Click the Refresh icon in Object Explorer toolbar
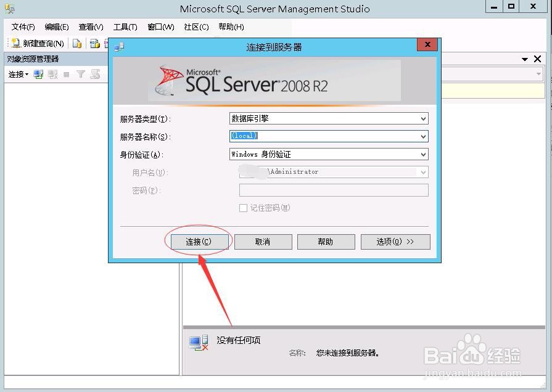 (95, 74)
